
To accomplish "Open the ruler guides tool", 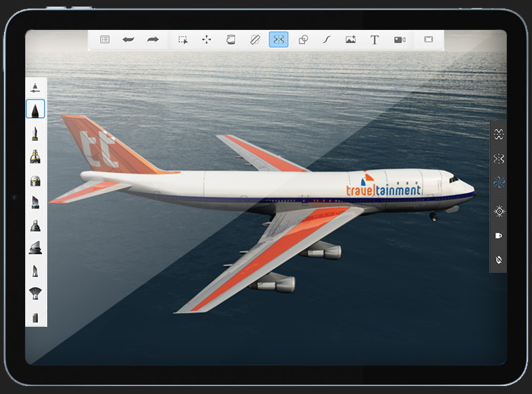I will (x=254, y=40).
